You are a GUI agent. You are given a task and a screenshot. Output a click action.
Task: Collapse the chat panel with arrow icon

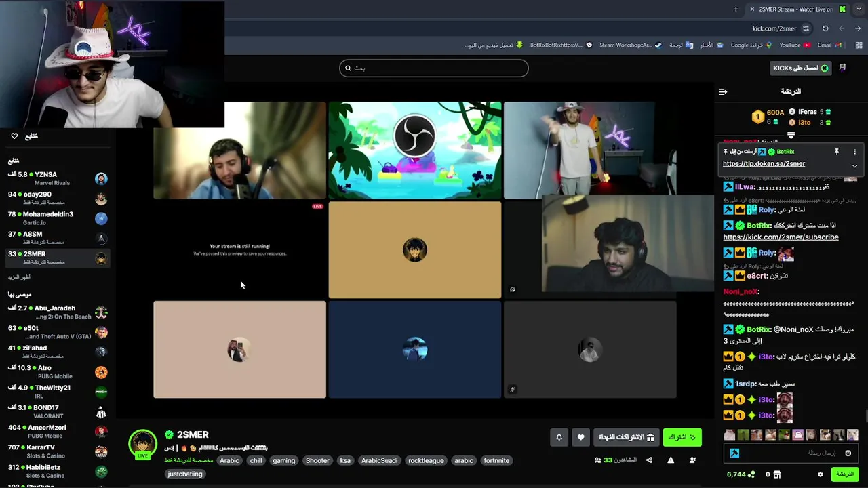click(x=723, y=91)
